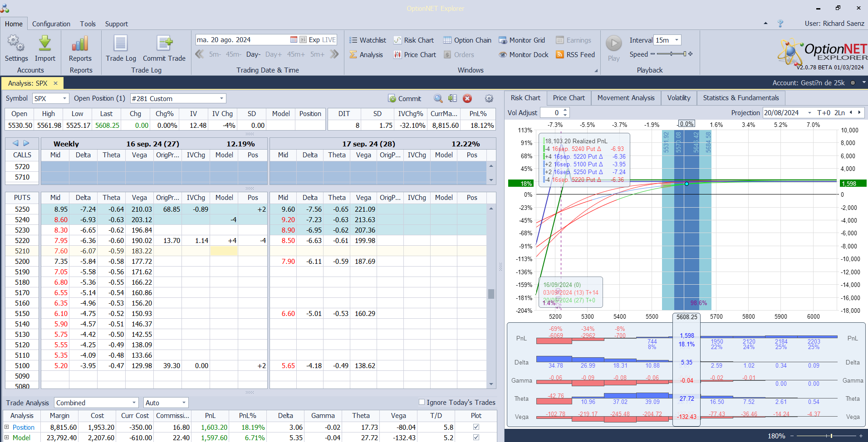The width and height of the screenshot is (868, 442).
Task: Click the zoom-in plus at bottom right
Action: click(x=861, y=436)
